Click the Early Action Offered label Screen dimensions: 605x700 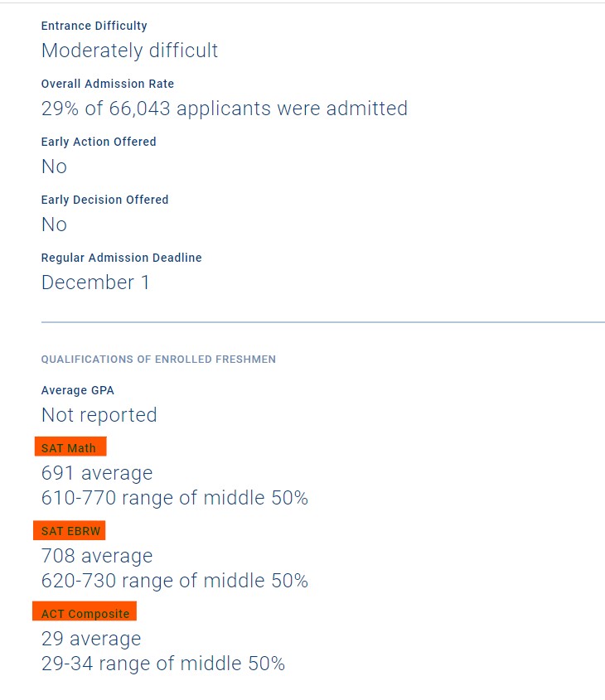(x=99, y=142)
